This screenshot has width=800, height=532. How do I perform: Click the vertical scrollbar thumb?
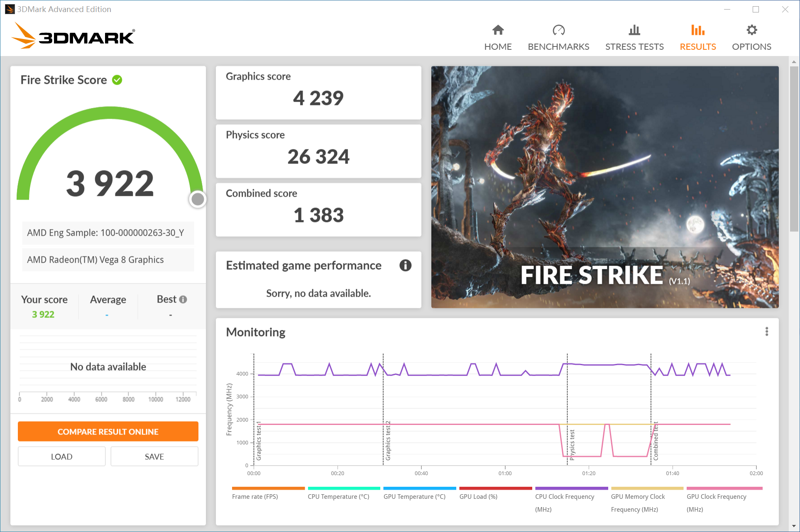click(x=794, y=149)
